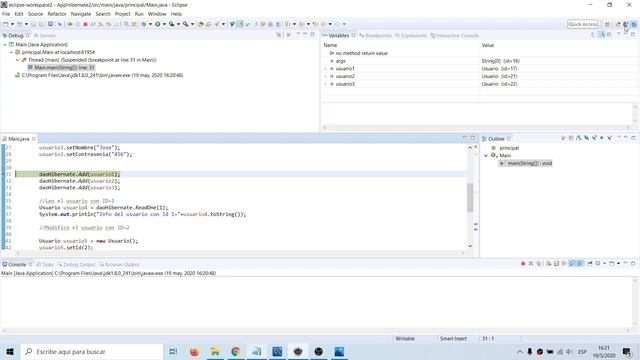Click the New file toolbar icon
This screenshot has height=360, width=640.
[6, 24]
